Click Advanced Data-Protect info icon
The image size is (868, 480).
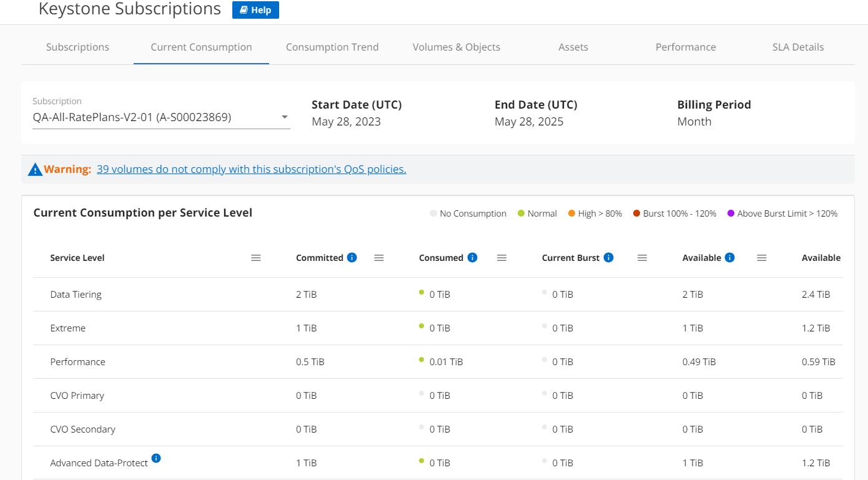click(x=156, y=458)
